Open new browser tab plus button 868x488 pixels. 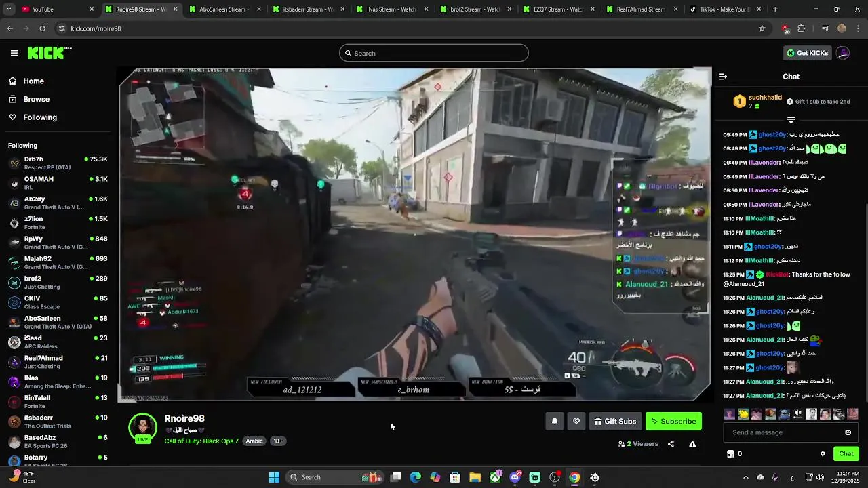[x=775, y=9]
